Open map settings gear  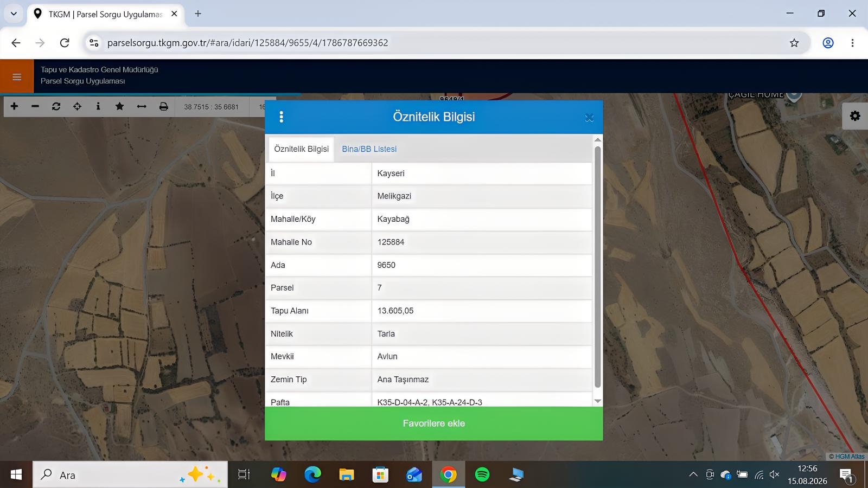(855, 116)
